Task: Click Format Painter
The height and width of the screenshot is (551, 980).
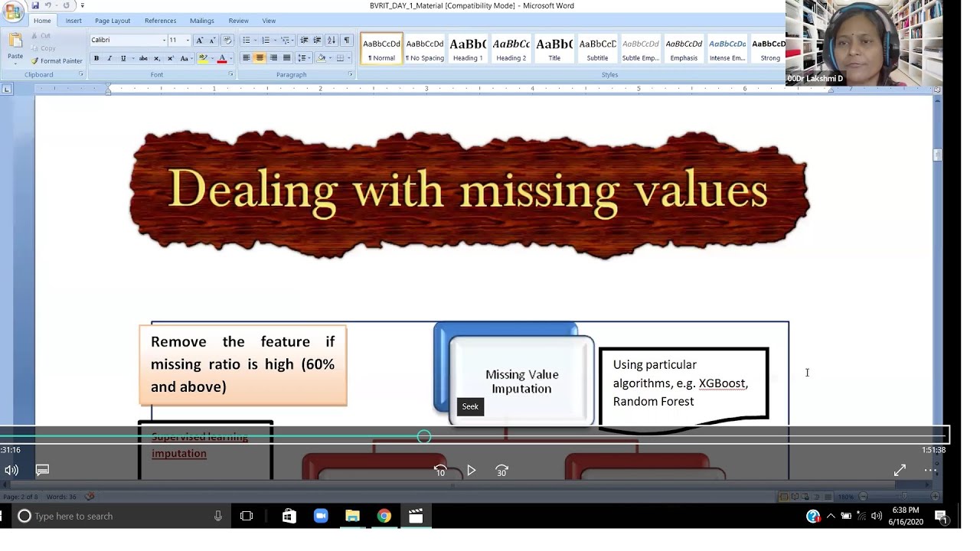Action: coord(57,61)
